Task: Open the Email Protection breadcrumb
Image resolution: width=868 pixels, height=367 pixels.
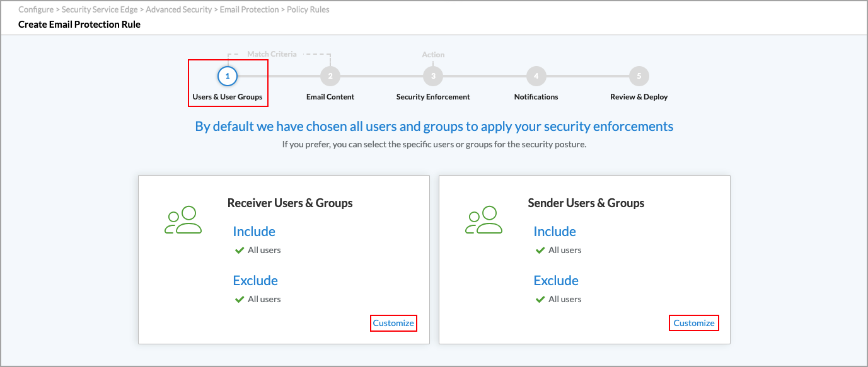Action: [248, 9]
